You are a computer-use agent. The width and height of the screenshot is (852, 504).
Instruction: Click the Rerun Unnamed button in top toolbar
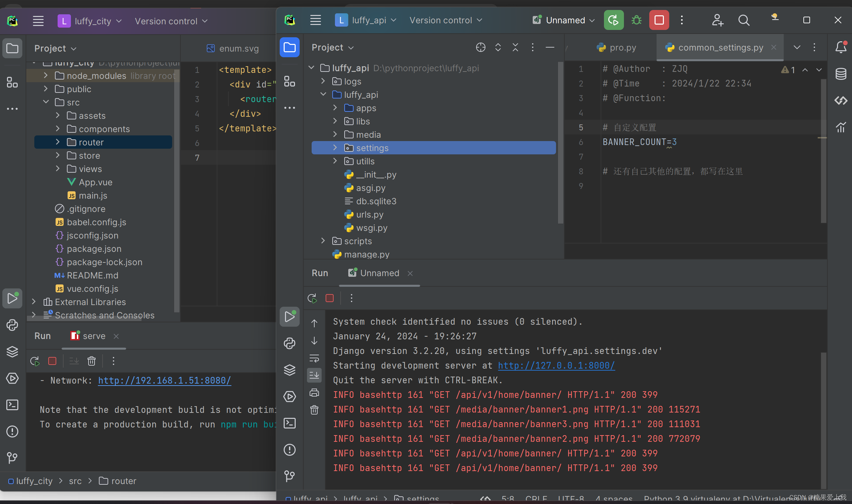(613, 20)
